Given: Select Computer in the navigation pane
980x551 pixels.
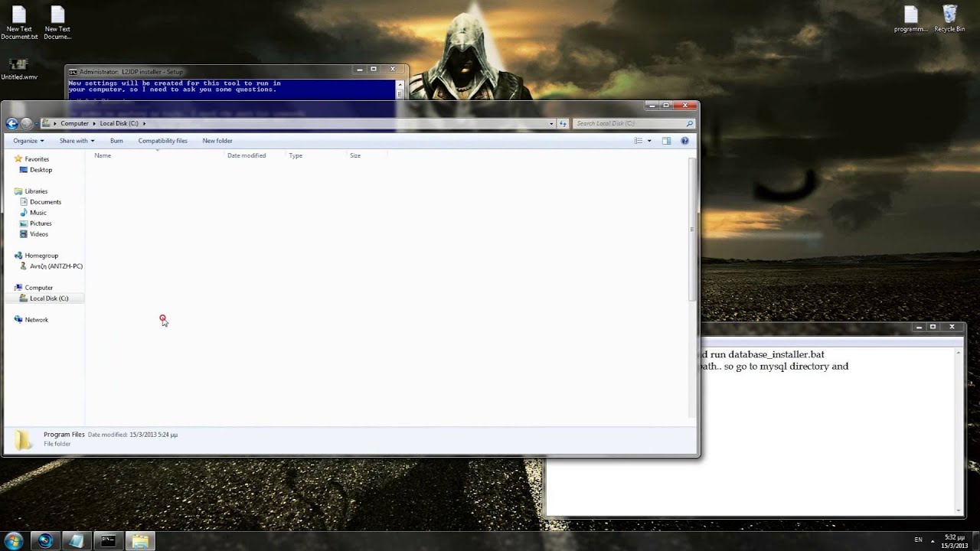Looking at the screenshot, I should [38, 288].
